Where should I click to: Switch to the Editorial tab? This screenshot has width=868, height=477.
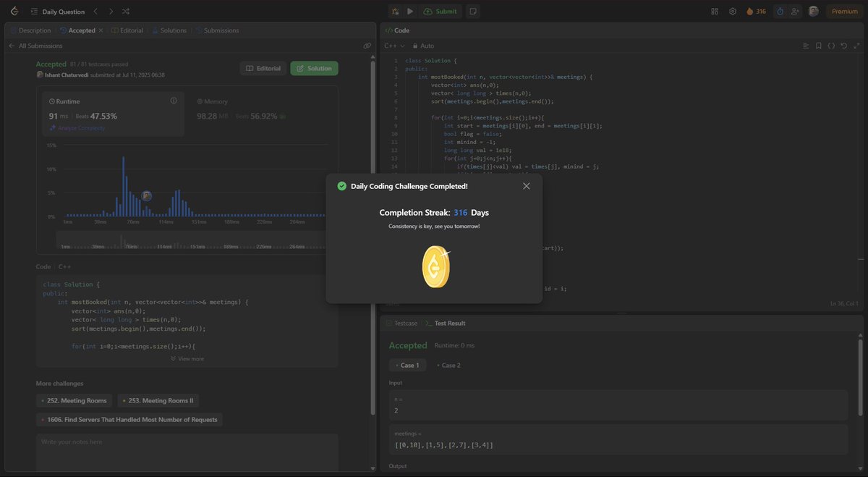(x=127, y=30)
